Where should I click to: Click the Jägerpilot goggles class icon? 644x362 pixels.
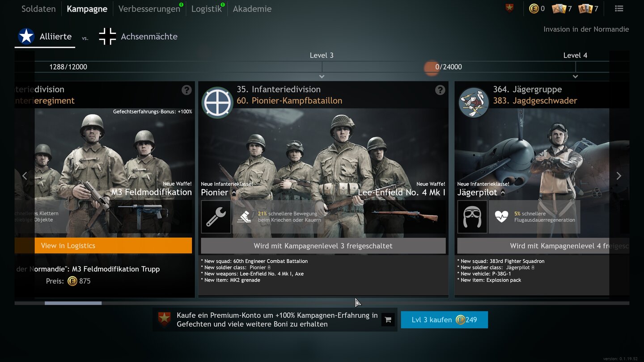(472, 217)
